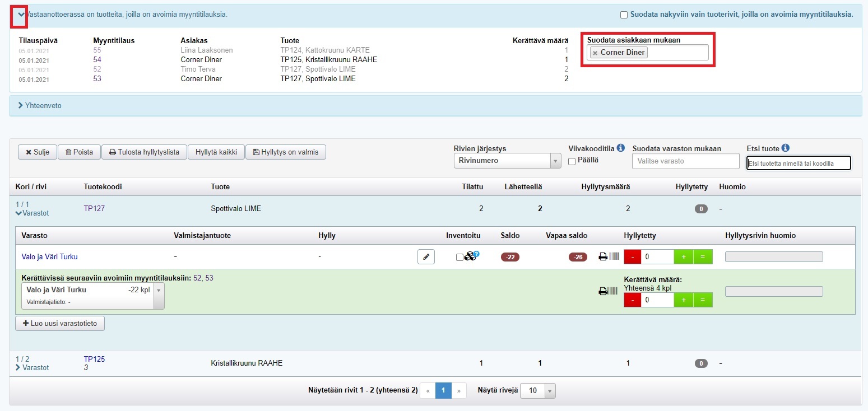Click next page arrow in pagination
The width and height of the screenshot is (868, 411).
459,391
